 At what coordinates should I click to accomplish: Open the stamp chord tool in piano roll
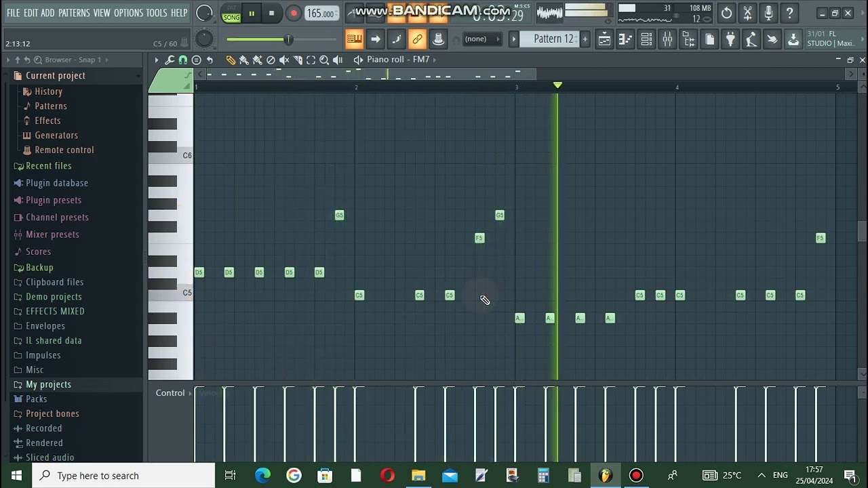[x=196, y=60]
